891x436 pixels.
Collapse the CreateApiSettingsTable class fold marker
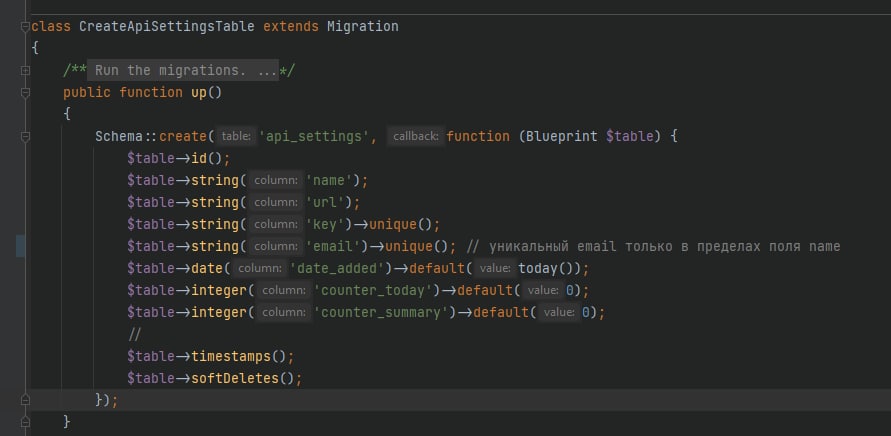(25, 27)
